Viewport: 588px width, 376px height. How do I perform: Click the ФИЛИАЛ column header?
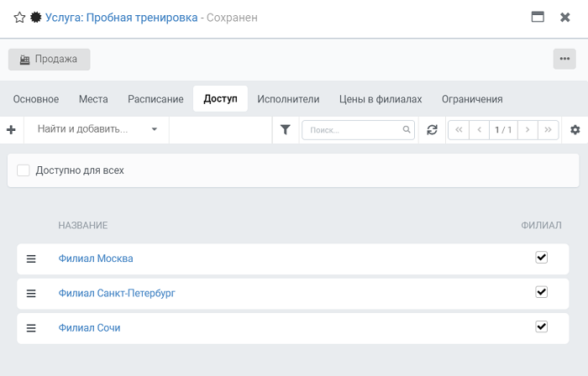pos(541,226)
